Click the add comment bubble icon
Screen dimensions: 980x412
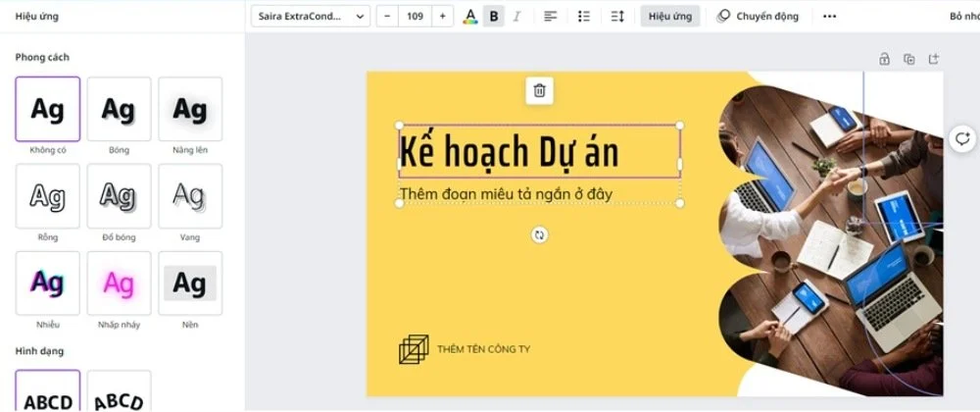tap(962, 138)
